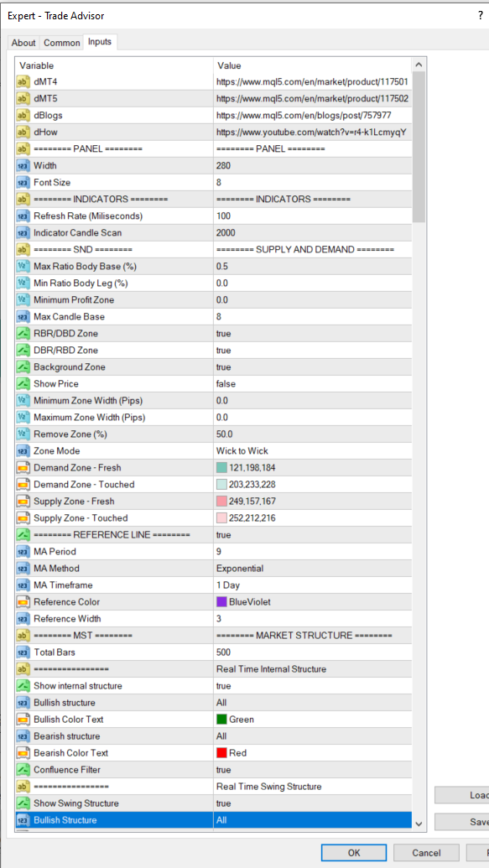This screenshot has width=489, height=868.
Task: Click the bool icon next to RBR/DBD Zone
Action: click(x=23, y=333)
